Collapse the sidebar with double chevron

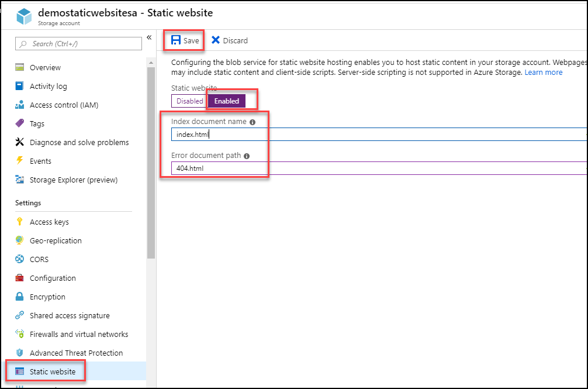149,37
